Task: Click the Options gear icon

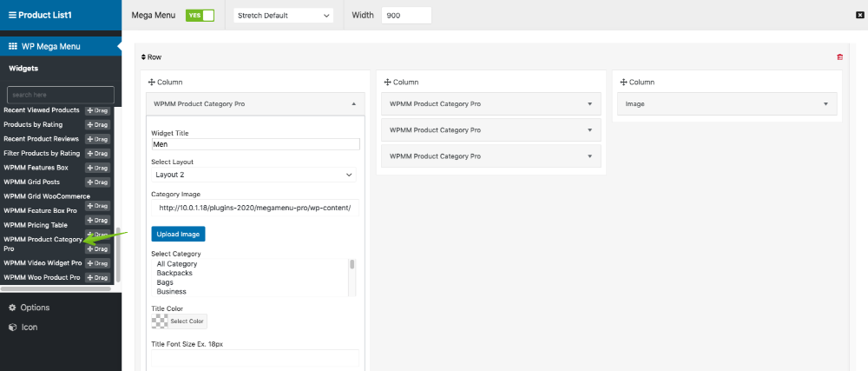Action: pyautogui.click(x=12, y=308)
